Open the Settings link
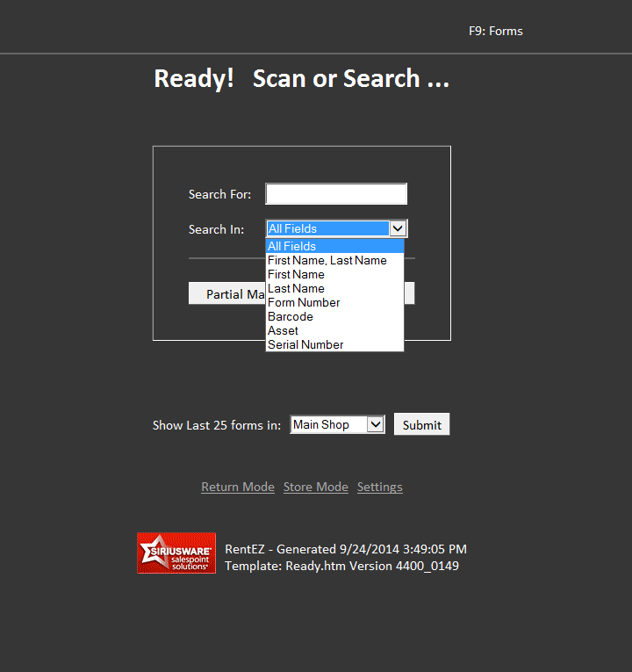 380,487
